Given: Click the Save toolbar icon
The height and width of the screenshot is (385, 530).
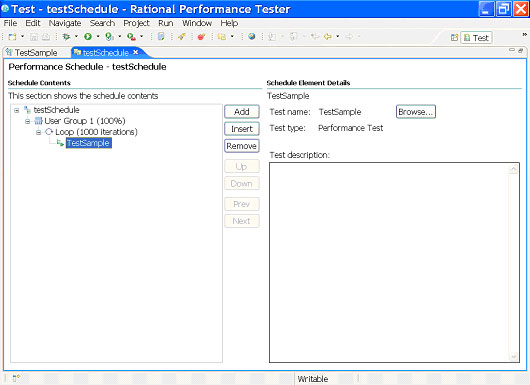Looking at the screenshot, I should (34, 37).
